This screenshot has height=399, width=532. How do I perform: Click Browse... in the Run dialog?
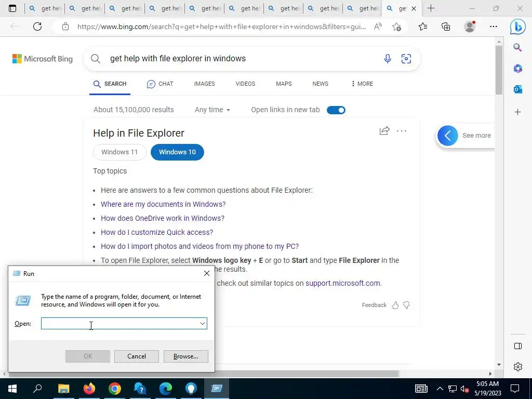tap(185, 356)
